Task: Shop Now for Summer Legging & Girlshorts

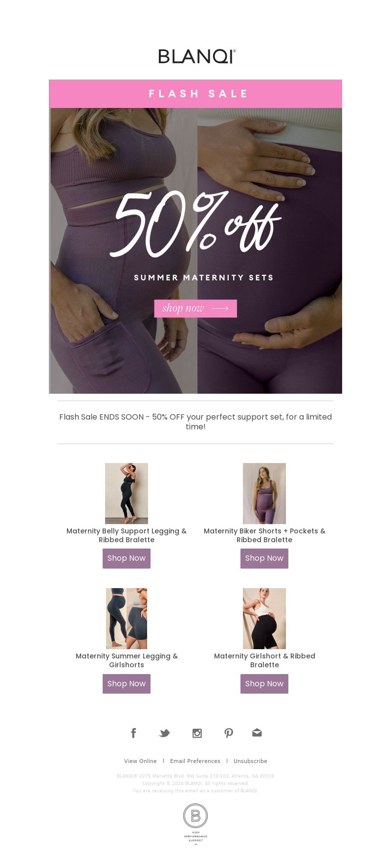Action: (127, 684)
